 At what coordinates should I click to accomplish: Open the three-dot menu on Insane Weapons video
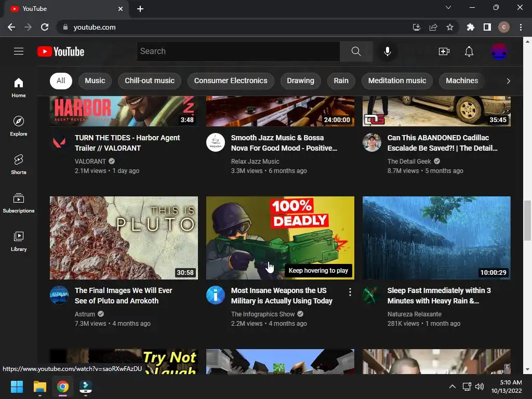point(350,292)
